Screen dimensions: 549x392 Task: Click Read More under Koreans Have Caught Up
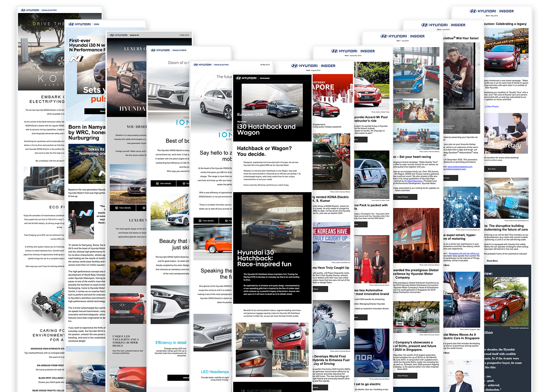pyautogui.click(x=320, y=289)
